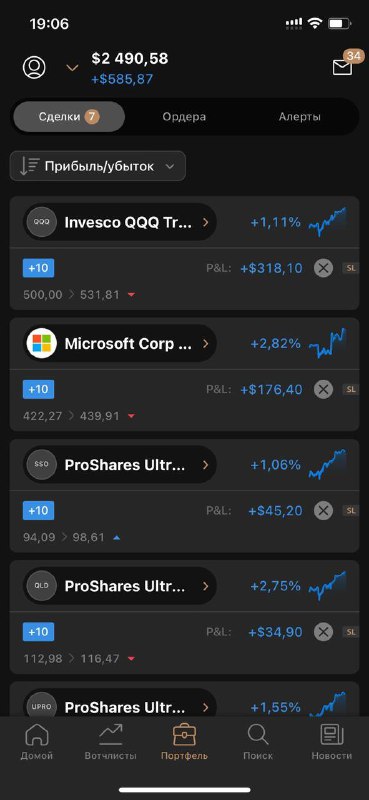The image size is (369, 800).
Task: Open the mail inbox with 34 badge
Action: point(343,67)
